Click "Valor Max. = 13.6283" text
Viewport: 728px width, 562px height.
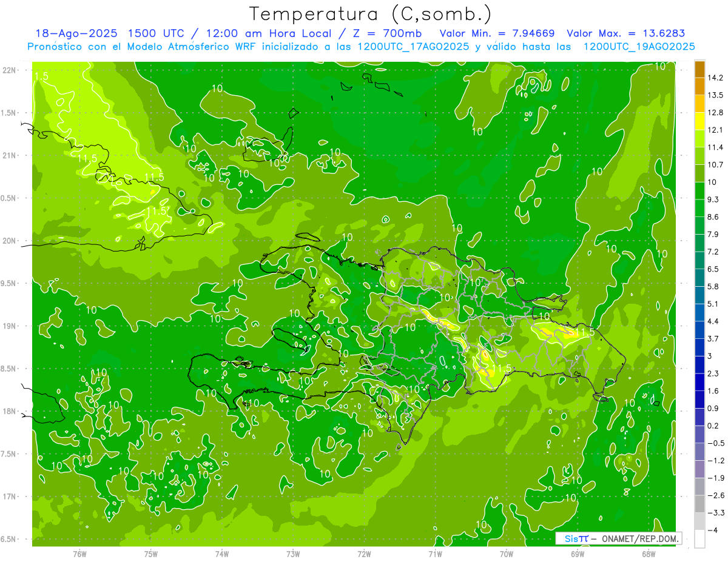[625, 33]
